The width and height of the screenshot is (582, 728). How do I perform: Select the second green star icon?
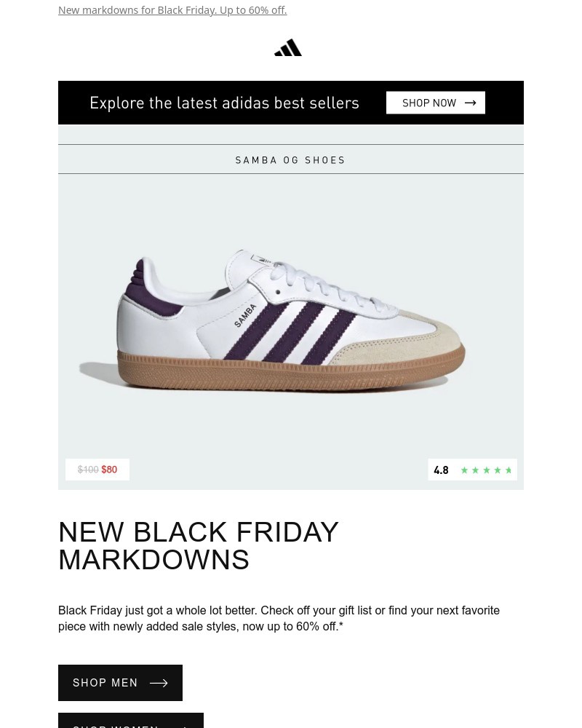475,470
